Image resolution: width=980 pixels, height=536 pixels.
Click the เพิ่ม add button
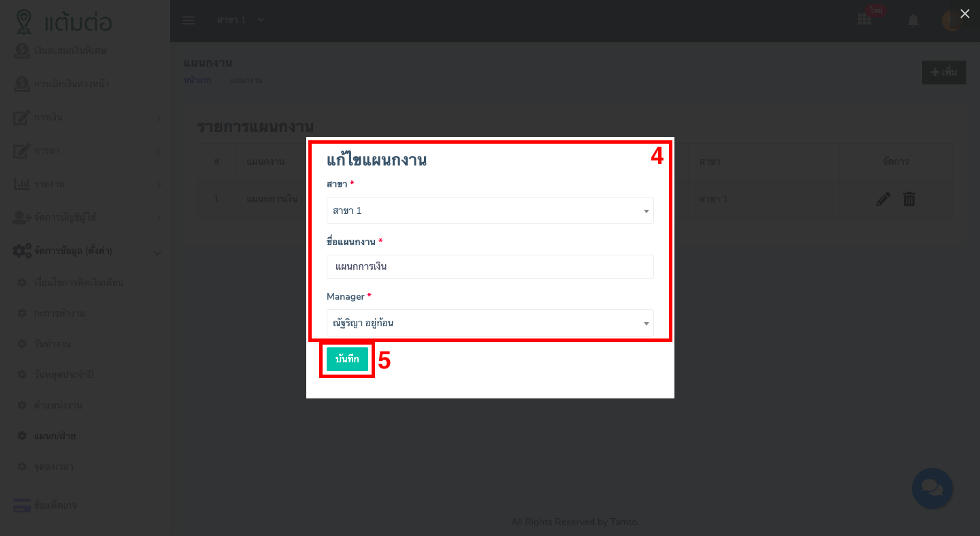point(944,72)
